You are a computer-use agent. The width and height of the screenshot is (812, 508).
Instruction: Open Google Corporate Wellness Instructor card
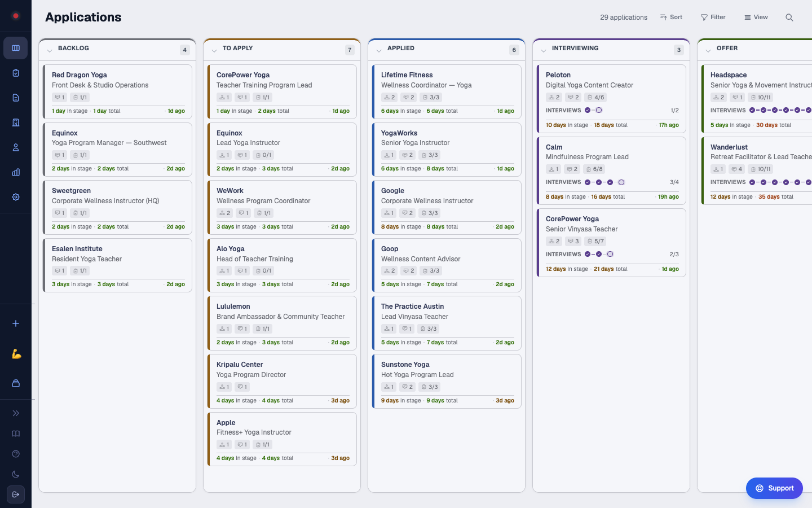click(447, 207)
